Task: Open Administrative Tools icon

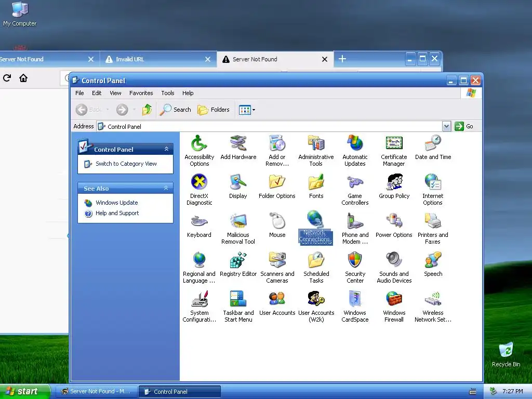Action: coord(316,151)
